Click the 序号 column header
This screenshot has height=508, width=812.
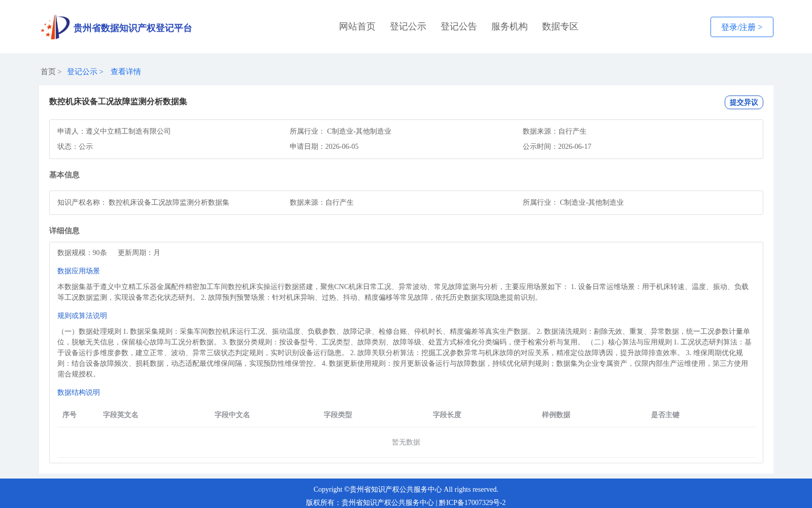[x=70, y=415]
